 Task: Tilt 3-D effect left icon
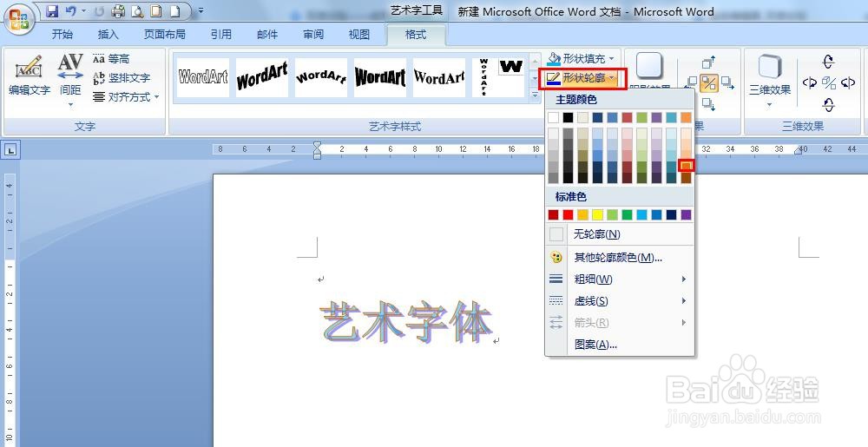coord(809,83)
